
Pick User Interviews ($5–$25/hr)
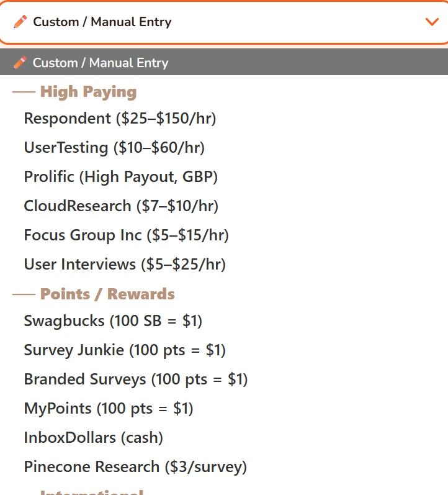point(125,265)
